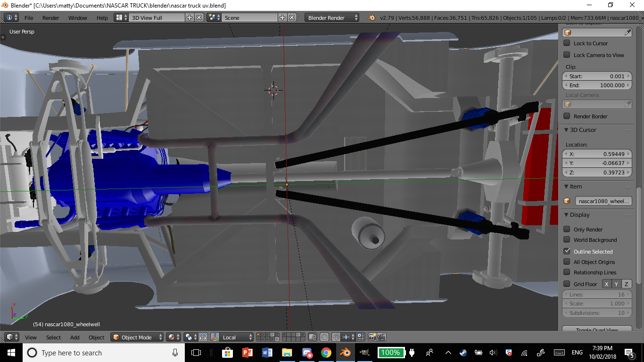
Task: Click the snap target icon
Action: click(x=361, y=337)
